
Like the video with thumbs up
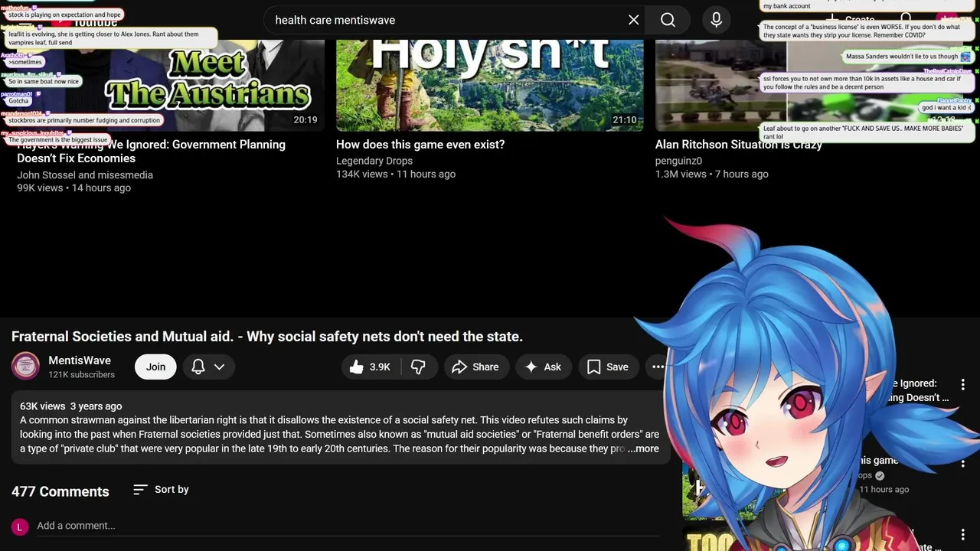click(x=371, y=367)
